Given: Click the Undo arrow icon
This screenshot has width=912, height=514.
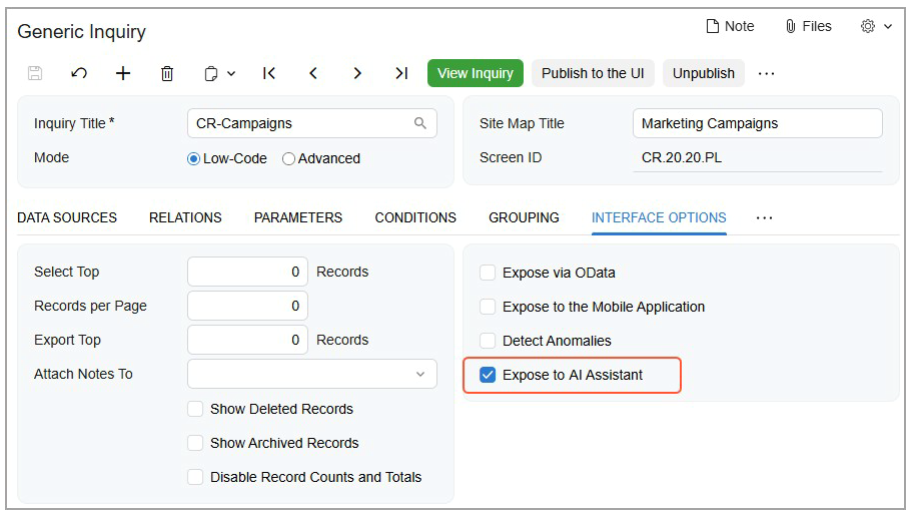Looking at the screenshot, I should tap(79, 73).
